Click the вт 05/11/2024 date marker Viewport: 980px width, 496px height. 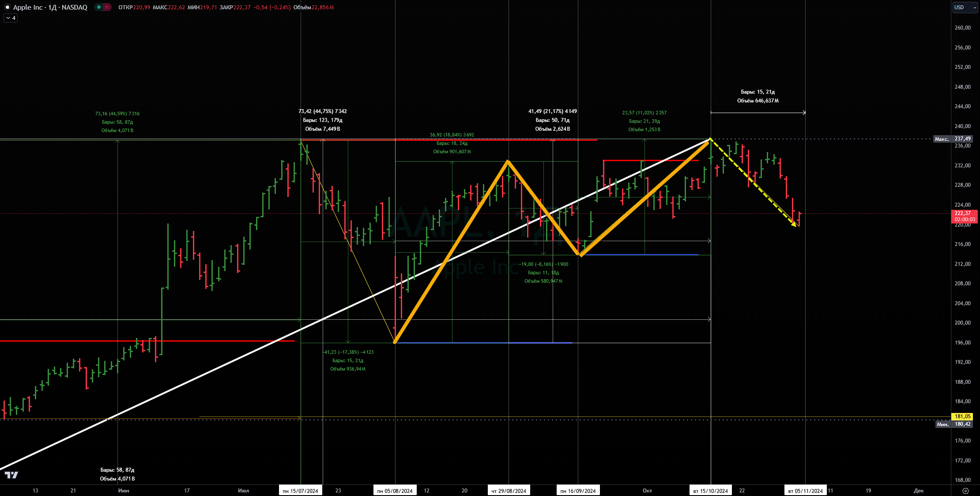pos(805,491)
